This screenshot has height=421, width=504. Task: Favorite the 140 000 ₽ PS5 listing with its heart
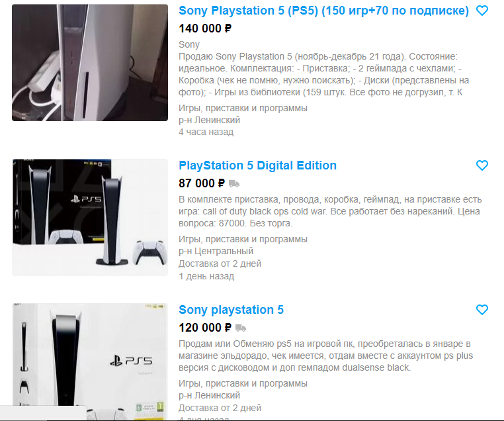[482, 11]
